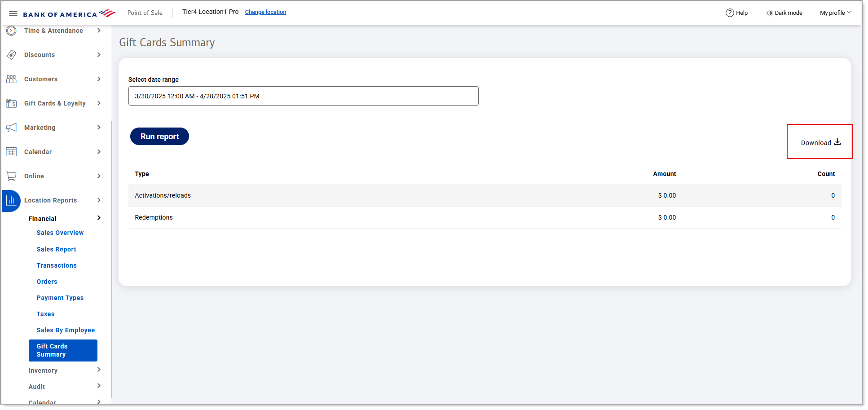Open the Financial submenu label

[43, 219]
